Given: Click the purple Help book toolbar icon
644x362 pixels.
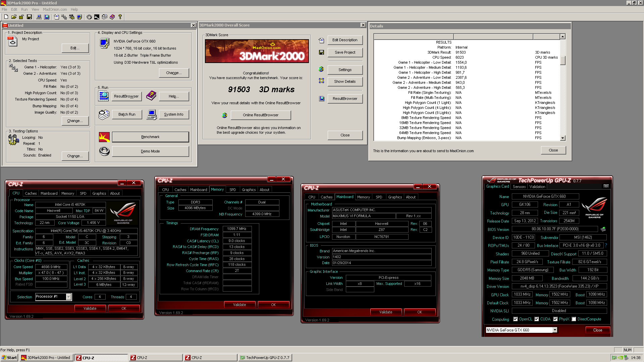Looking at the screenshot, I should pyautogui.click(x=112, y=17).
